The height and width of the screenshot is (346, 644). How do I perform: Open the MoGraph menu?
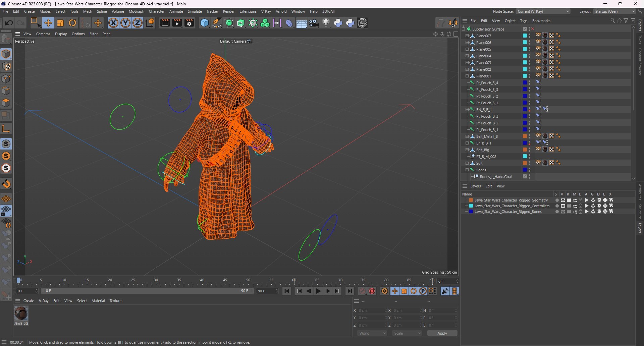(x=137, y=11)
